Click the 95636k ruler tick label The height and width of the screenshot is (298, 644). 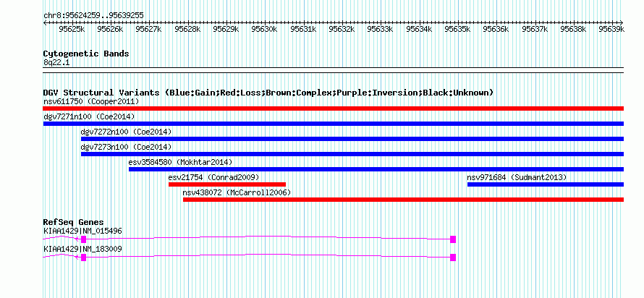[496, 29]
